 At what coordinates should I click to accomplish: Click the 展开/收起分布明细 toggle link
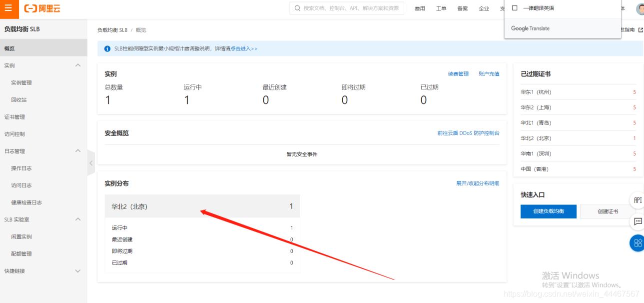coord(477,183)
